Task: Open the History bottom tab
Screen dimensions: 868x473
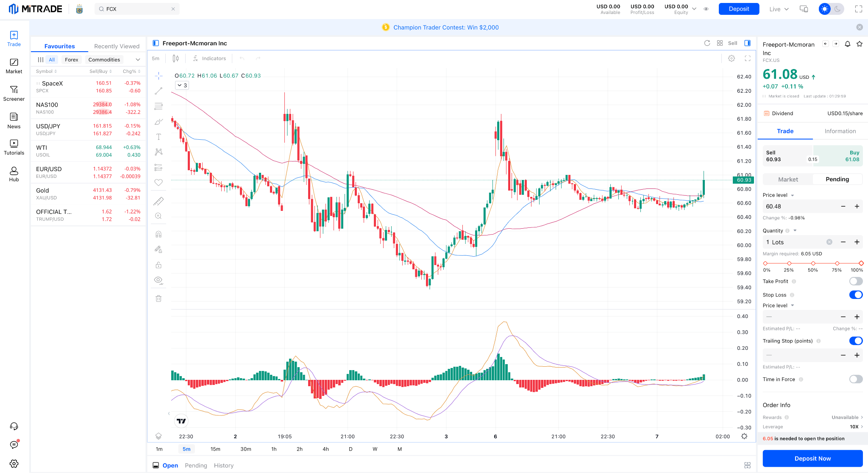Action: click(x=224, y=465)
